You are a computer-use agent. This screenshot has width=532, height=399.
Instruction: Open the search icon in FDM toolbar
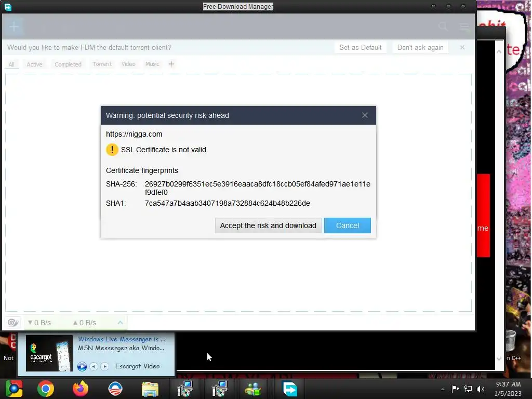[x=443, y=26]
